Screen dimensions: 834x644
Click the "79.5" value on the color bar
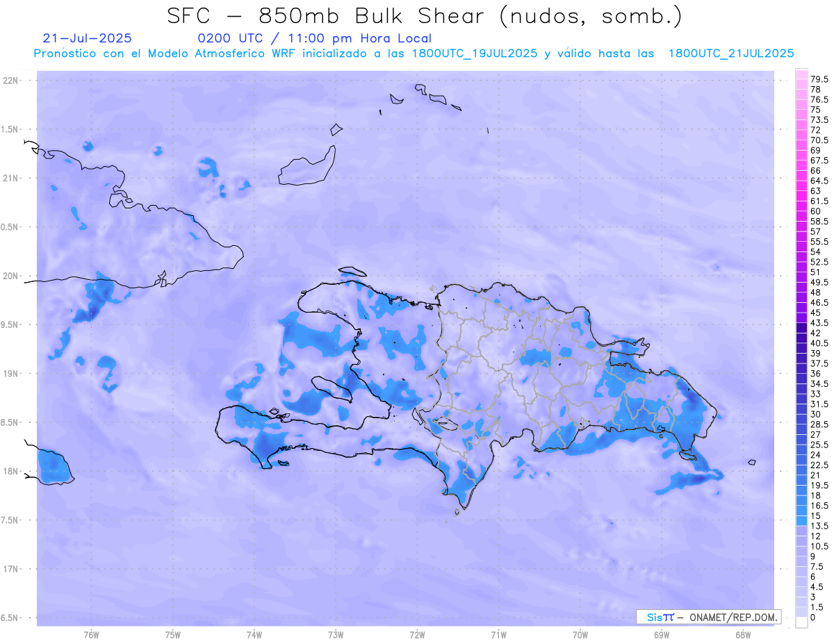pyautogui.click(x=819, y=80)
